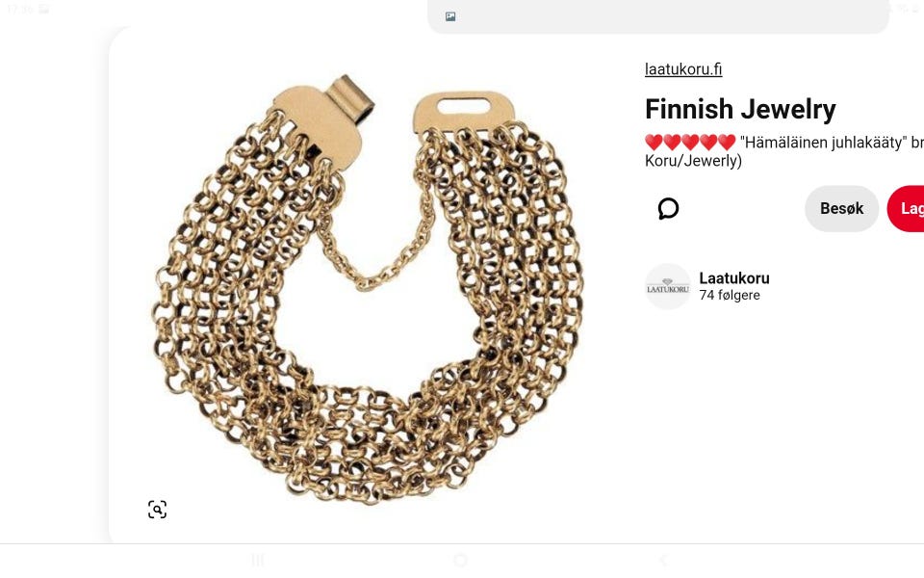This screenshot has width=924, height=578.
Task: Click the 74 følgere follower count
Action: click(x=730, y=296)
